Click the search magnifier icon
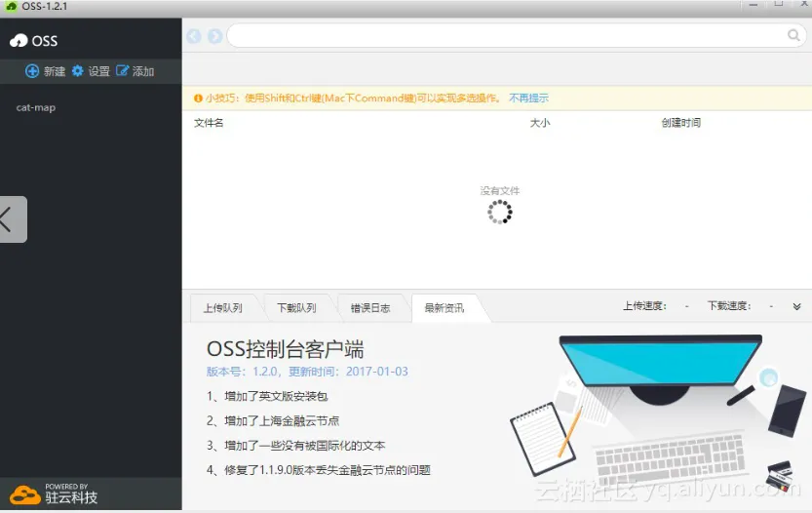 [x=793, y=35]
